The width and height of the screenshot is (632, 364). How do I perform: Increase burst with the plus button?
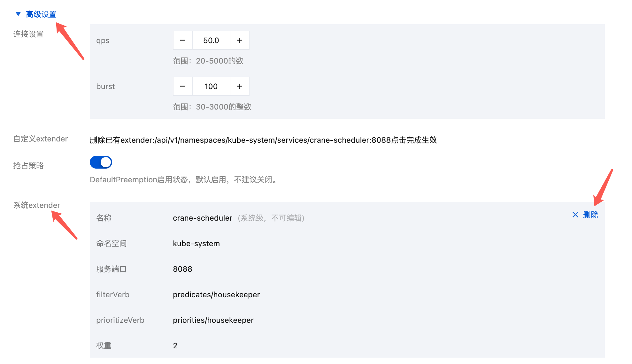pyautogui.click(x=240, y=87)
